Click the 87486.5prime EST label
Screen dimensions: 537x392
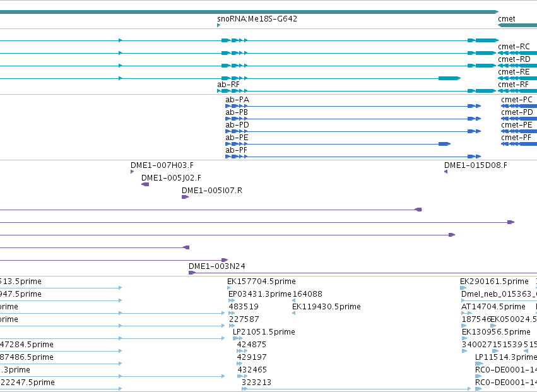pyautogui.click(x=27, y=357)
